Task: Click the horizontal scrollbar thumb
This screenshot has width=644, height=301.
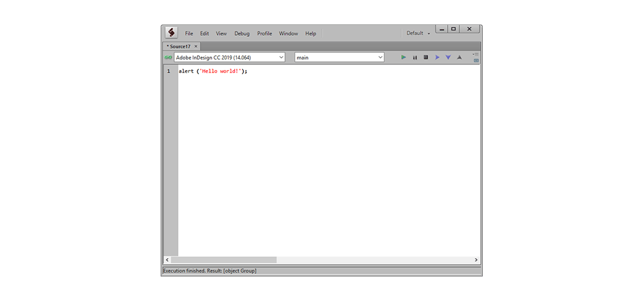Action: click(224, 260)
